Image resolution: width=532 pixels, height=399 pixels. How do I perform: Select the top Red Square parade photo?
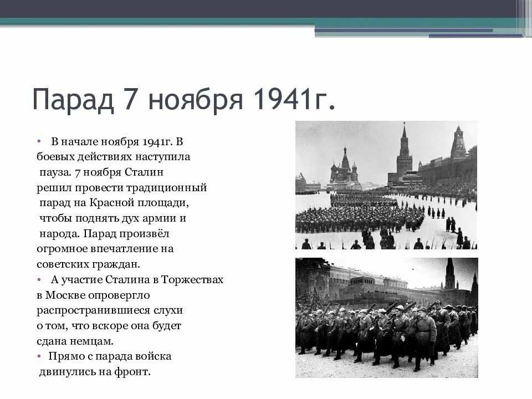point(386,185)
